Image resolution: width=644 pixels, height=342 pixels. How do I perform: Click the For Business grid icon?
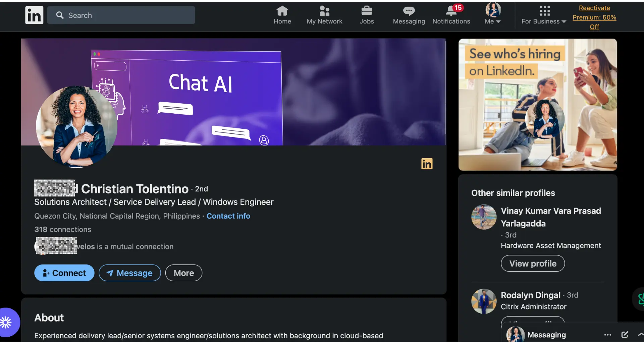click(x=545, y=11)
